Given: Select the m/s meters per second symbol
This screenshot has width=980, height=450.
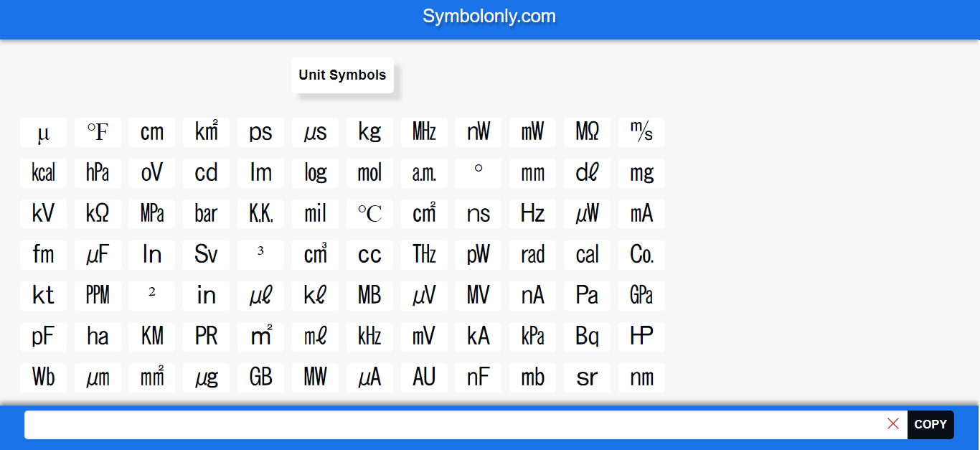Looking at the screenshot, I should [641, 132].
